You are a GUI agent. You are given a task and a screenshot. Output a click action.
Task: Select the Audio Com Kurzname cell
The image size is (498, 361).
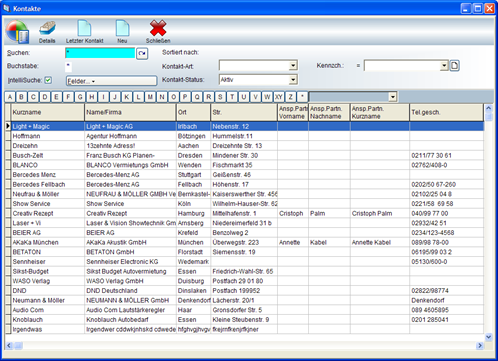pyautogui.click(x=48, y=310)
